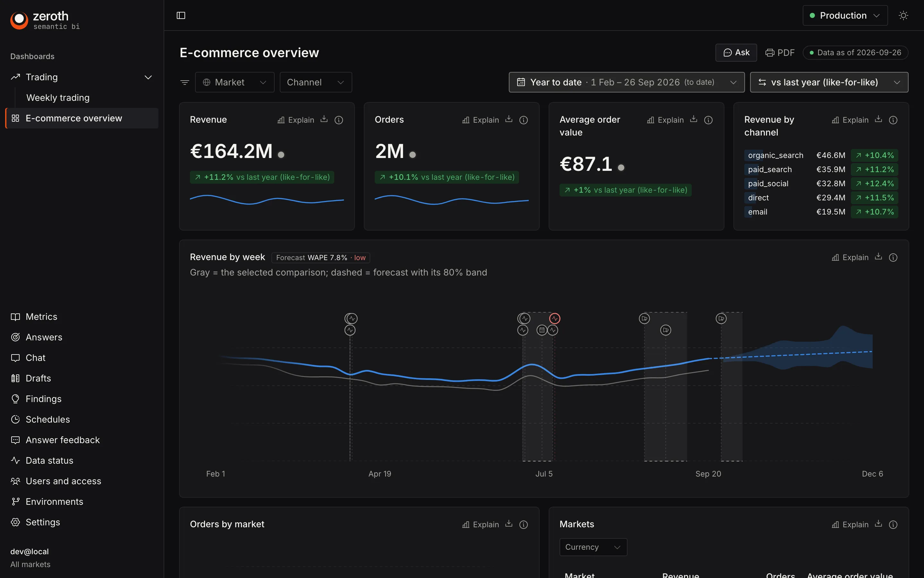Click the top anomaly marker near Apr 19
924x578 pixels.
351,319
